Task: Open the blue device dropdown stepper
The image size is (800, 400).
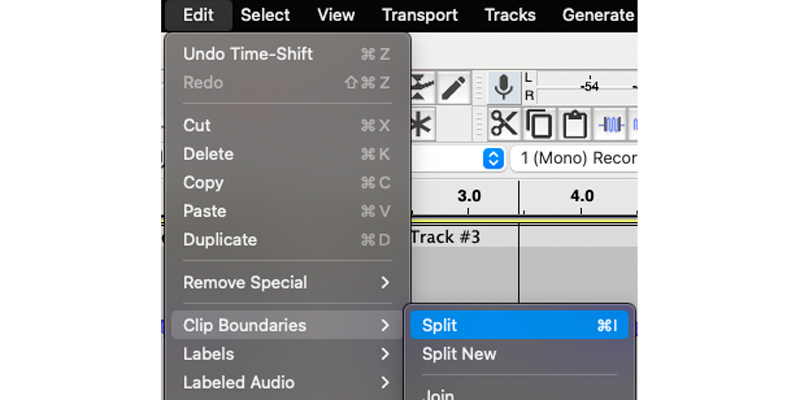Action: pos(493,159)
